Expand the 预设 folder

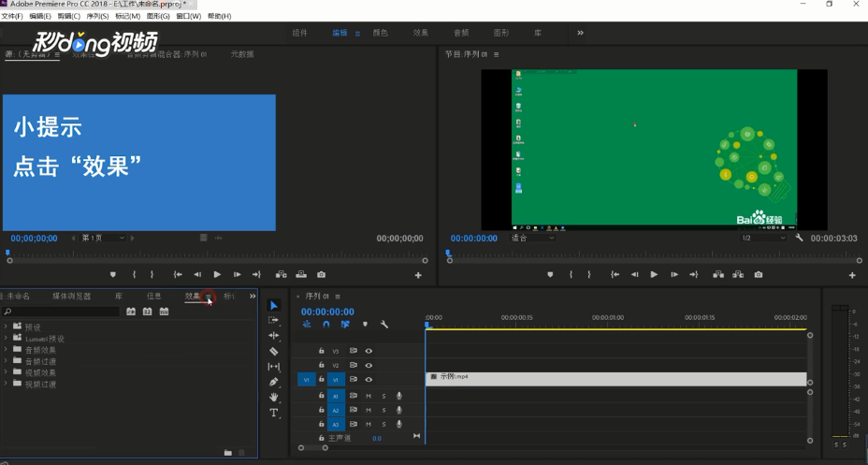[6, 327]
